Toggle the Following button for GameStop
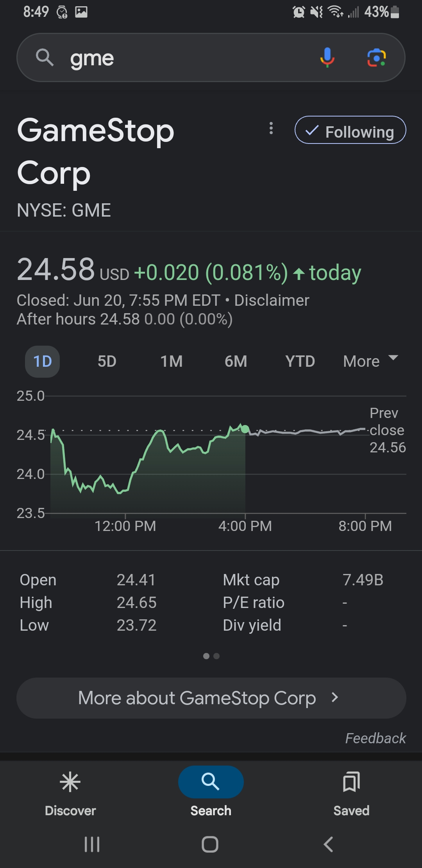This screenshot has height=868, width=422. [350, 130]
